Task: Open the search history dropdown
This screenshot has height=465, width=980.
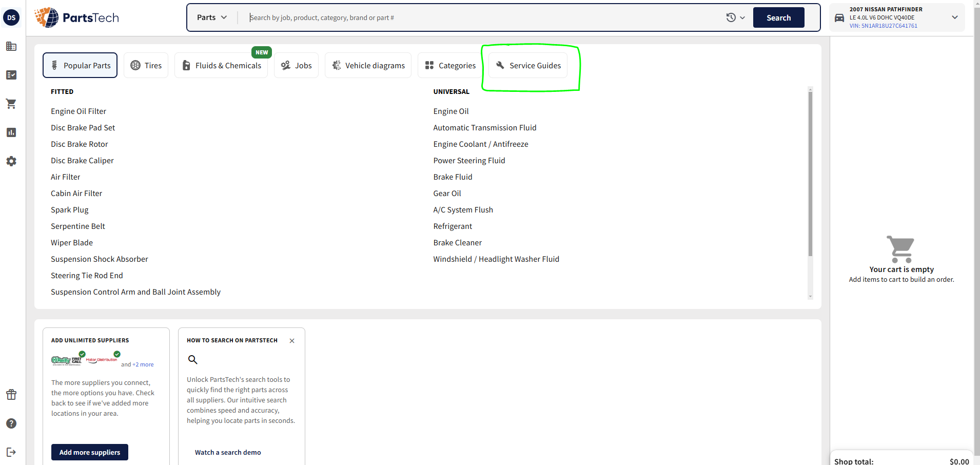Action: point(735,17)
